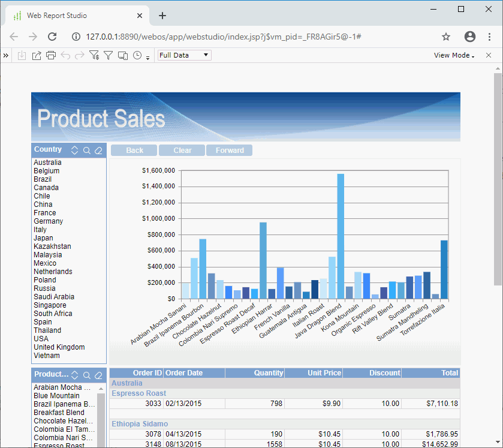Select Germany from the Country list
Screen dimensions: 503x448
[48, 221]
